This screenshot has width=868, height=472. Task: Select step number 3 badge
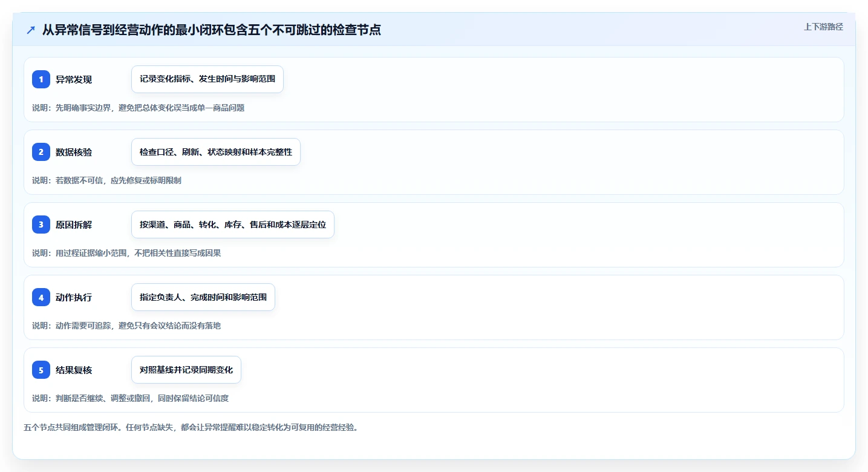41,225
